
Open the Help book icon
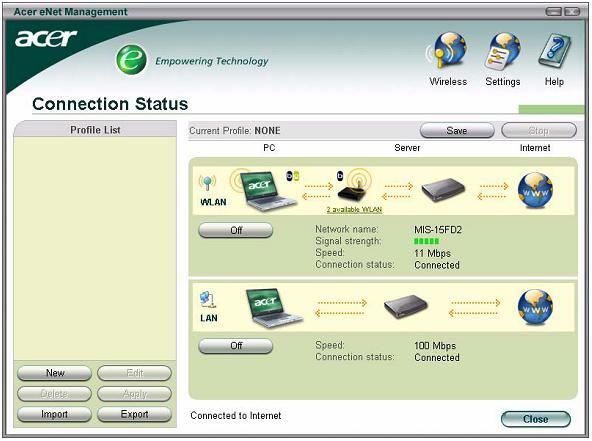click(554, 51)
